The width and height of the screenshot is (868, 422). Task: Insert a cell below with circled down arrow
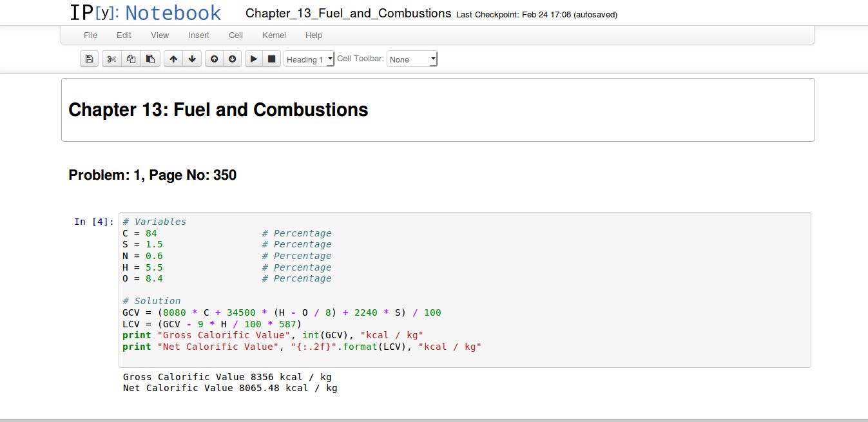233,59
